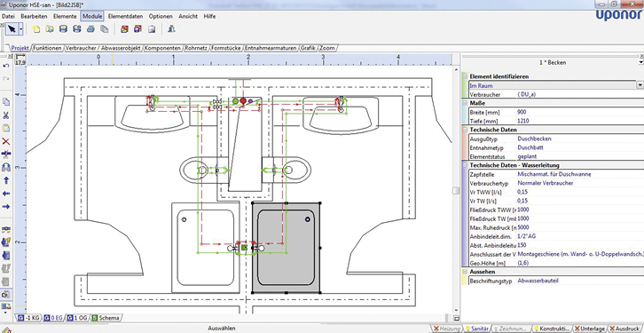
Task: Open the Bearbeiten menu
Action: (x=34, y=17)
